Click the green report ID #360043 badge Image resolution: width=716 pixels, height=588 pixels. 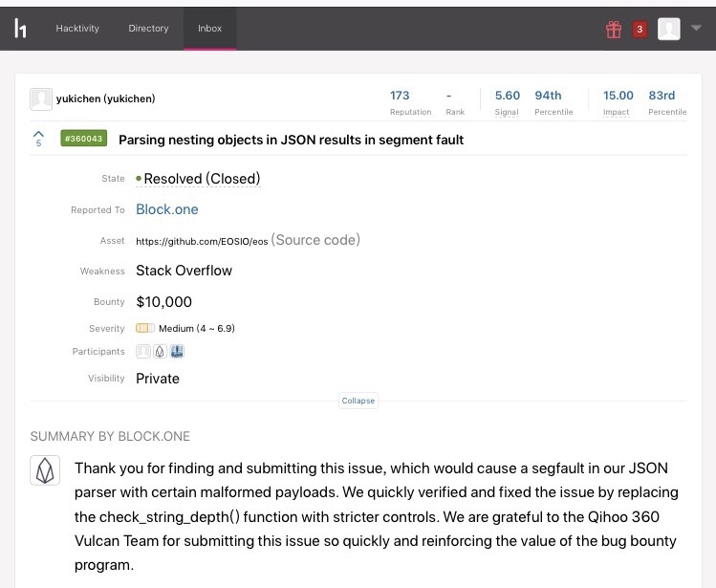(84, 140)
